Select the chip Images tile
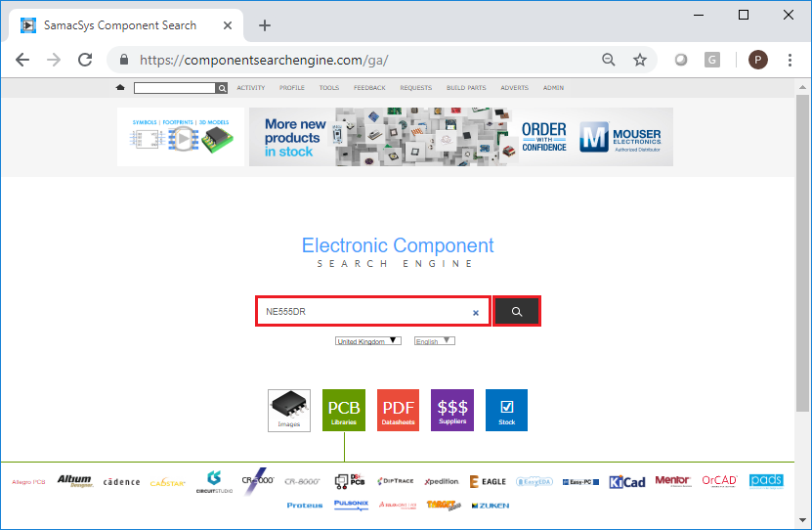 pyautogui.click(x=289, y=410)
